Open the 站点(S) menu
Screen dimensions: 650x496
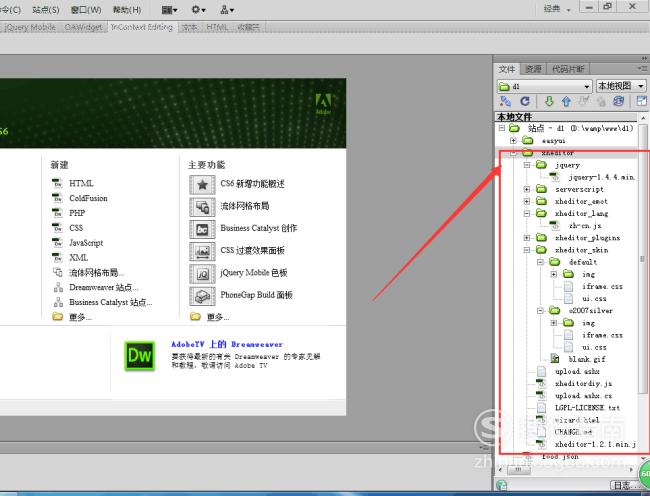(x=46, y=10)
